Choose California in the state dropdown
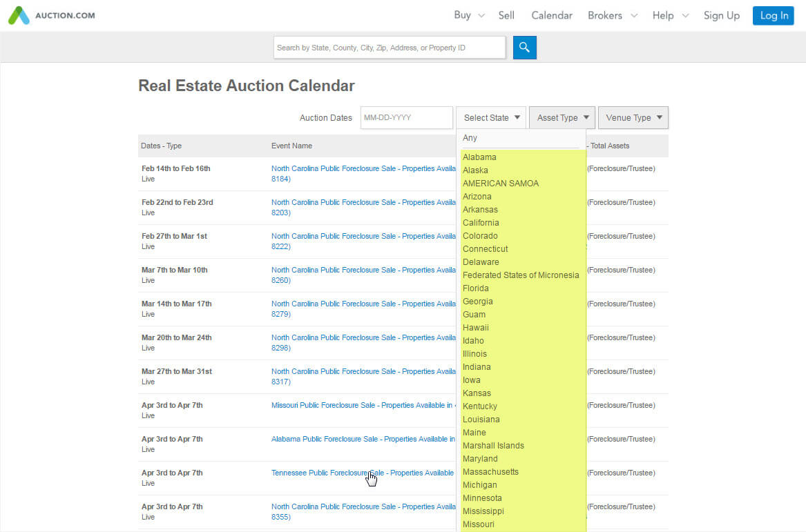 (481, 222)
